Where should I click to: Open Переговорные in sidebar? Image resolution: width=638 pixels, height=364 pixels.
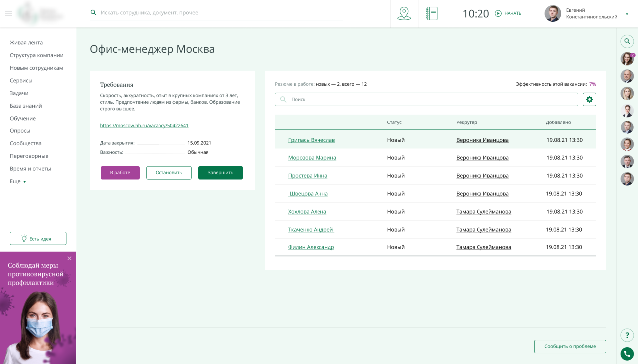(29, 156)
